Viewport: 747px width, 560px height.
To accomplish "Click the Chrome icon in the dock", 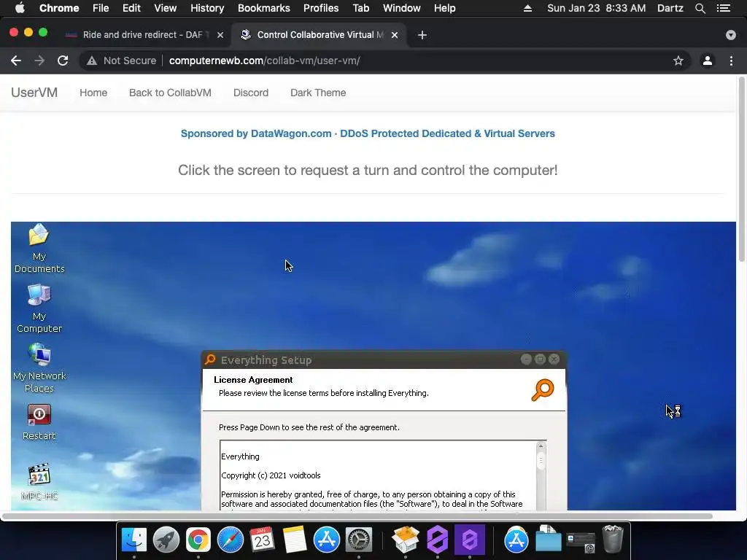I will click(x=198, y=540).
